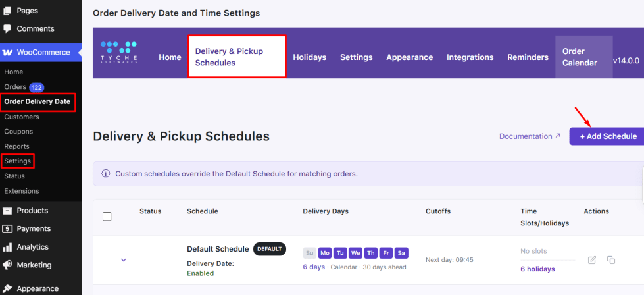Toggle the We delivery day chip
The height and width of the screenshot is (295, 644).
[x=355, y=253]
